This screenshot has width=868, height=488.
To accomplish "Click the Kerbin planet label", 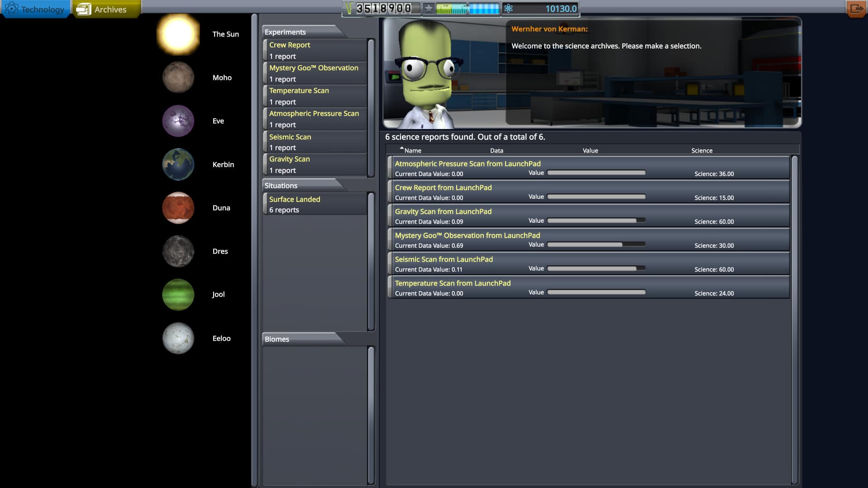I will coord(223,164).
